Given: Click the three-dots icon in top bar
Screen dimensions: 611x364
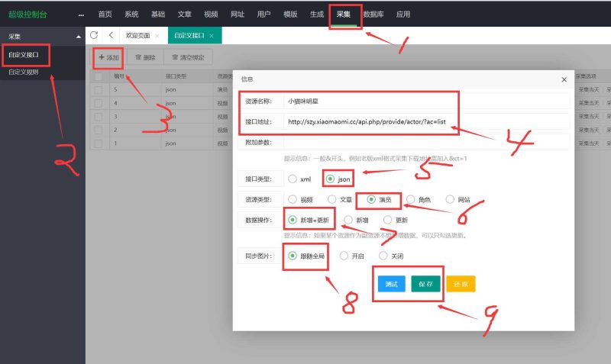Looking at the screenshot, I should tap(81, 14).
